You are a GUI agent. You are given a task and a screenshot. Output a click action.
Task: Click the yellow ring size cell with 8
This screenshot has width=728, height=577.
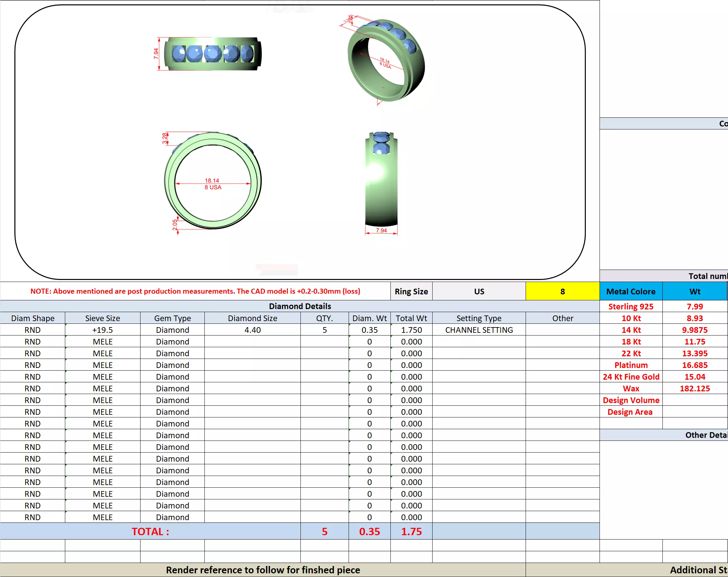coord(562,291)
